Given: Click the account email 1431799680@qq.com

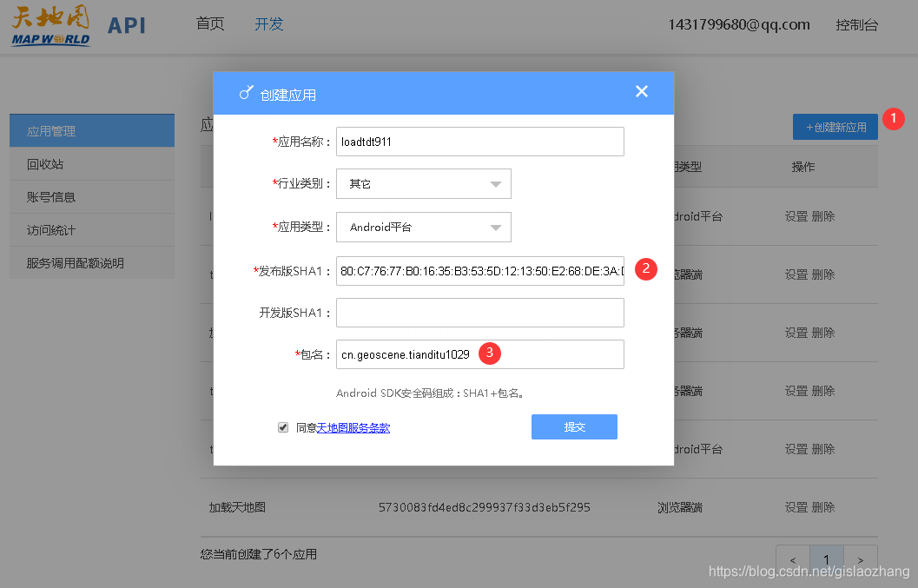Looking at the screenshot, I should coord(739,24).
